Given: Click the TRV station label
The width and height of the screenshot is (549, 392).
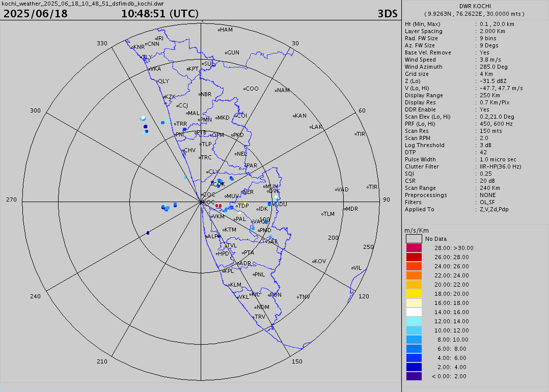Looking at the screenshot, I should tap(260, 317).
